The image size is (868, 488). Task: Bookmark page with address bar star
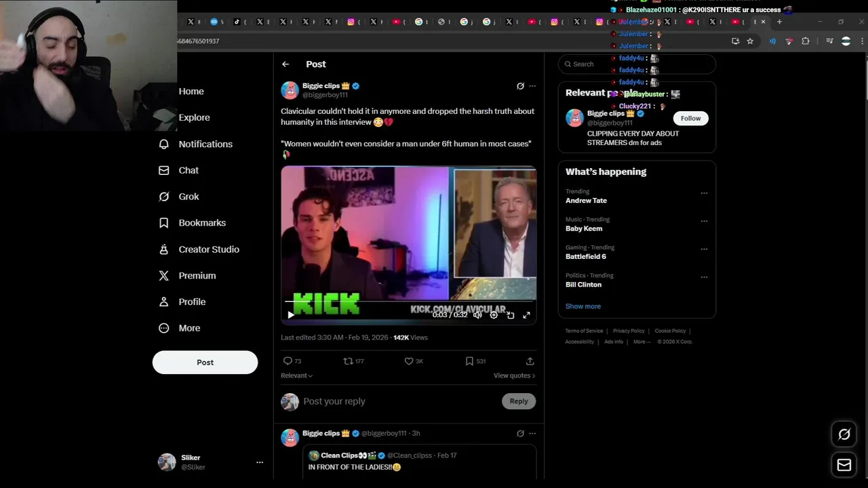coord(750,41)
